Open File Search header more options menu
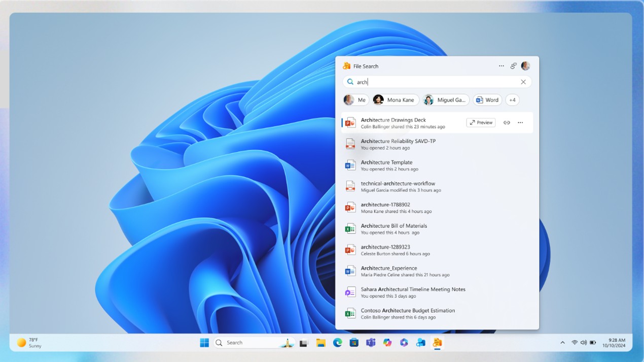This screenshot has height=362, width=644. point(502,66)
